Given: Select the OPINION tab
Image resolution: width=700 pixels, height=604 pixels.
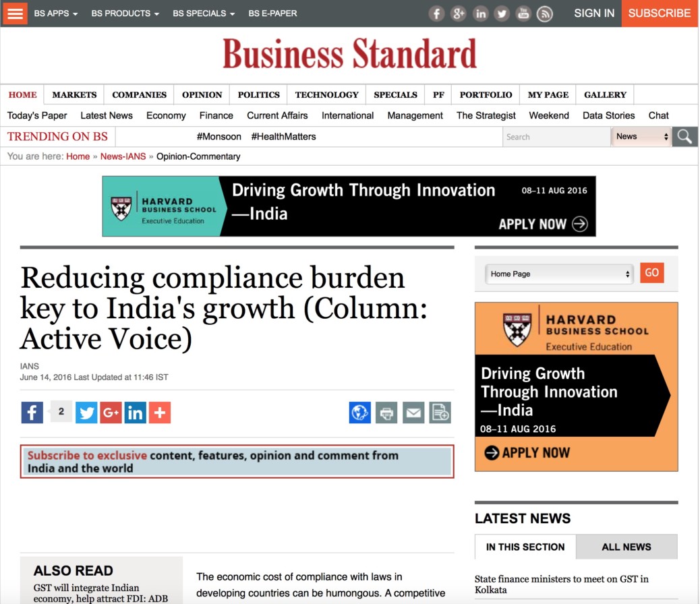Looking at the screenshot, I should click(x=202, y=94).
